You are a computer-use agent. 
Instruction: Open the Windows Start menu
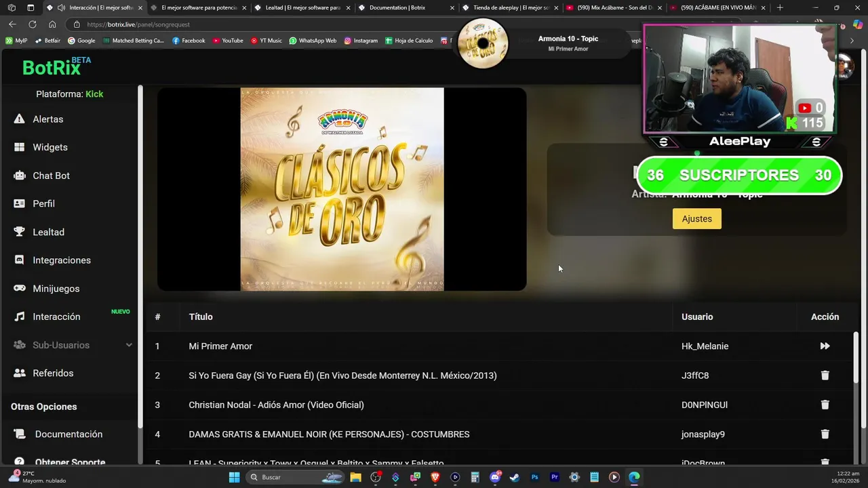pos(234,477)
